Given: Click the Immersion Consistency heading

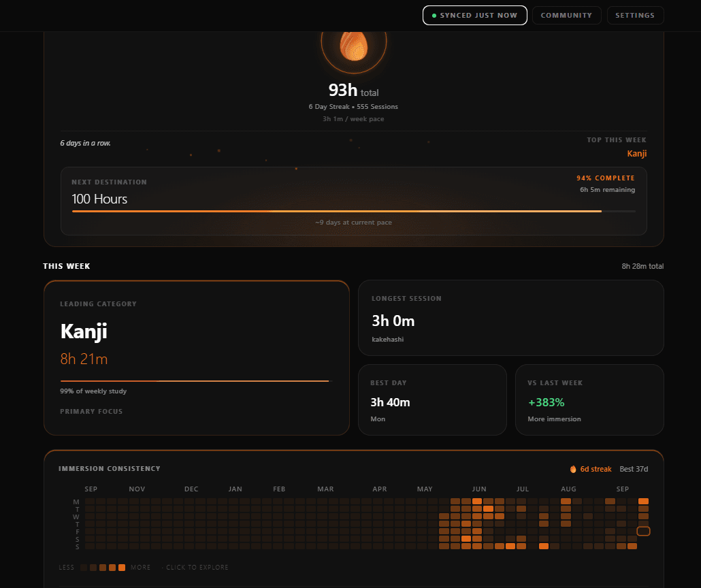Looking at the screenshot, I should point(110,469).
